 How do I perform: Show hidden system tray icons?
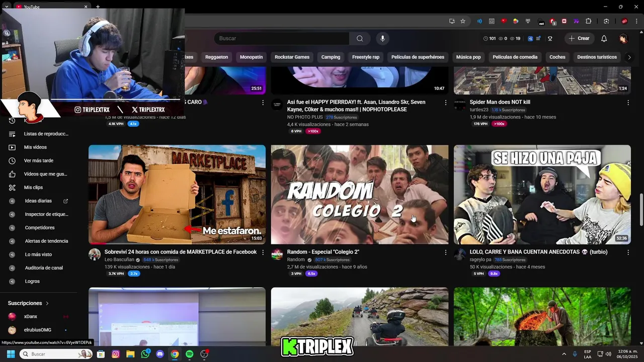point(563,354)
